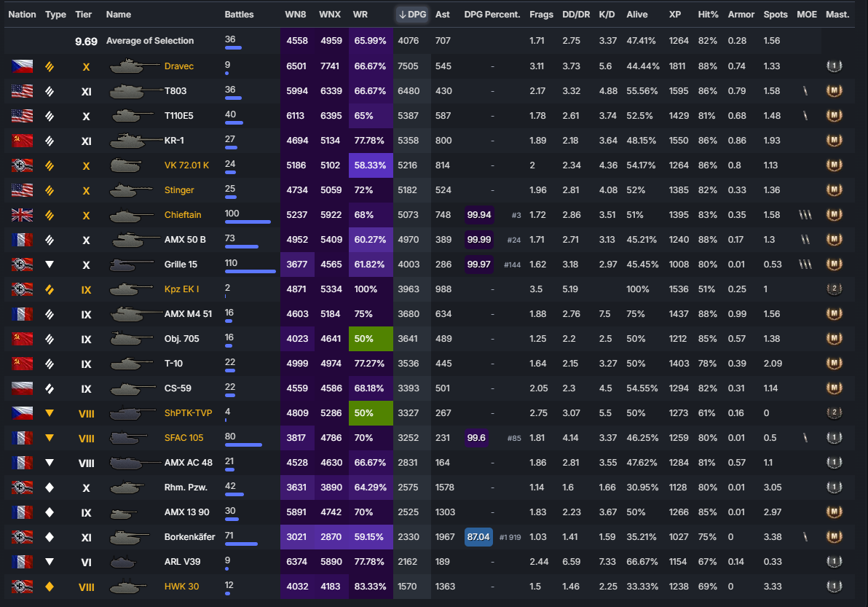
Task: Click the Polish flag in CS-59 row
Action: (x=22, y=388)
